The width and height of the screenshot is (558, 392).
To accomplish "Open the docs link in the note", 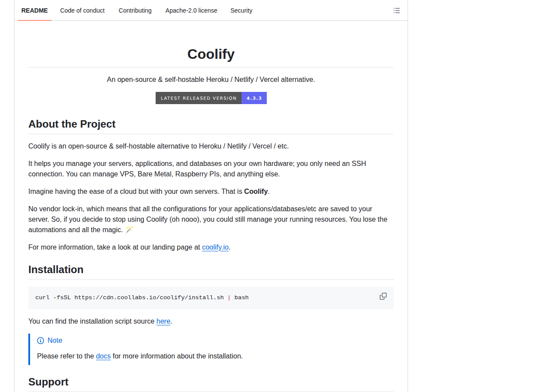I will tap(103, 356).
